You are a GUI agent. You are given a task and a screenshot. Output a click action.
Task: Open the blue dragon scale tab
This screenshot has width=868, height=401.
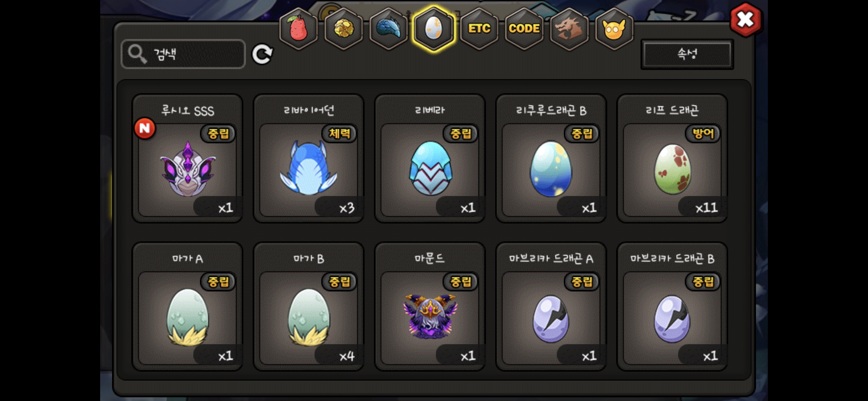(x=389, y=29)
